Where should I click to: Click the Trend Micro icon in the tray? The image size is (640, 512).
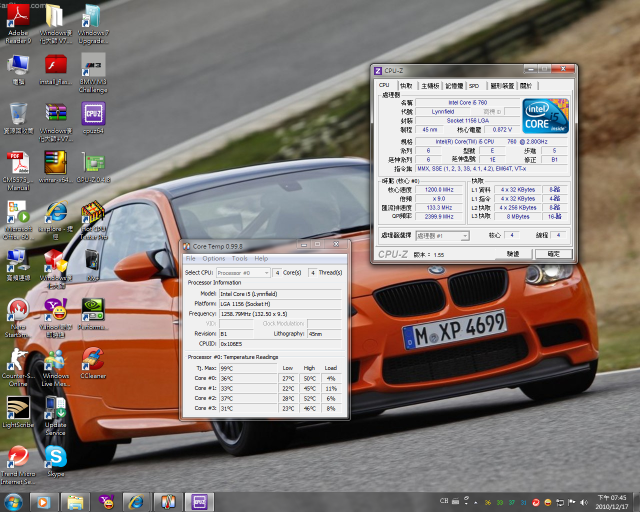pyautogui.click(x=536, y=502)
